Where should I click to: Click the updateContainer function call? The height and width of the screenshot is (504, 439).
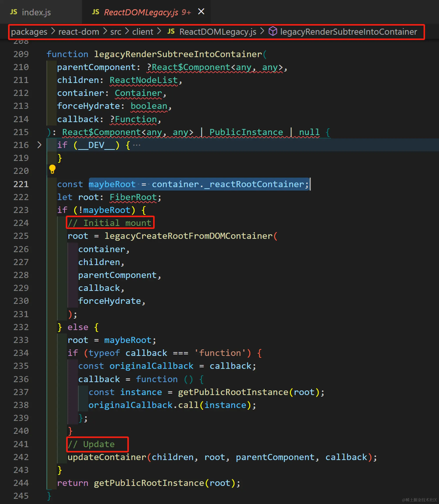(107, 457)
